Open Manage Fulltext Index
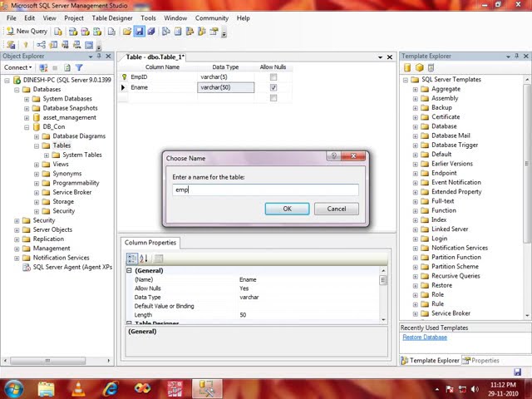 click(65, 45)
